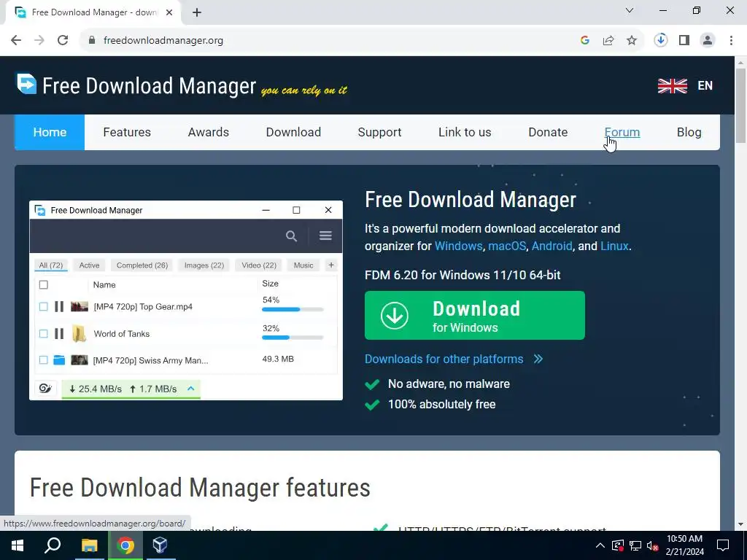Open the Chrome profile avatar
The width and height of the screenshot is (747, 560).
tap(708, 41)
